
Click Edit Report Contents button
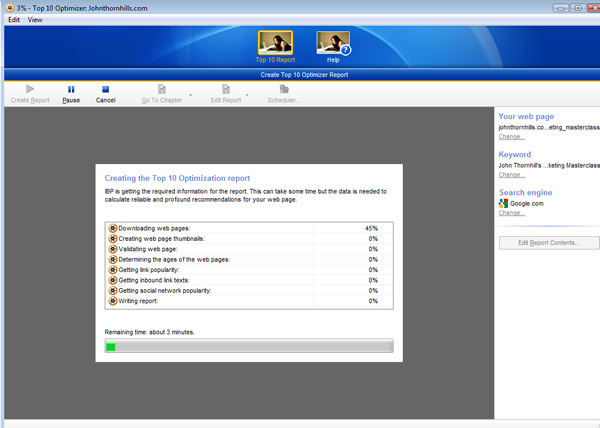[x=549, y=243]
